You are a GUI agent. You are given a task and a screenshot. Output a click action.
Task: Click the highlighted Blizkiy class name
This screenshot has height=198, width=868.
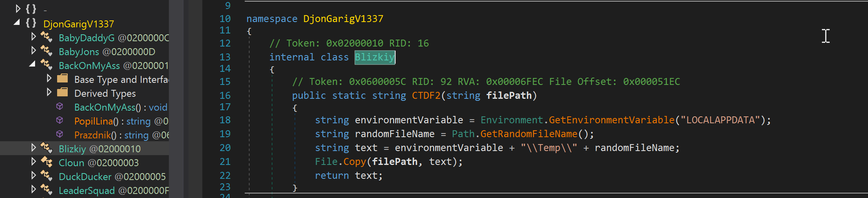tap(374, 57)
